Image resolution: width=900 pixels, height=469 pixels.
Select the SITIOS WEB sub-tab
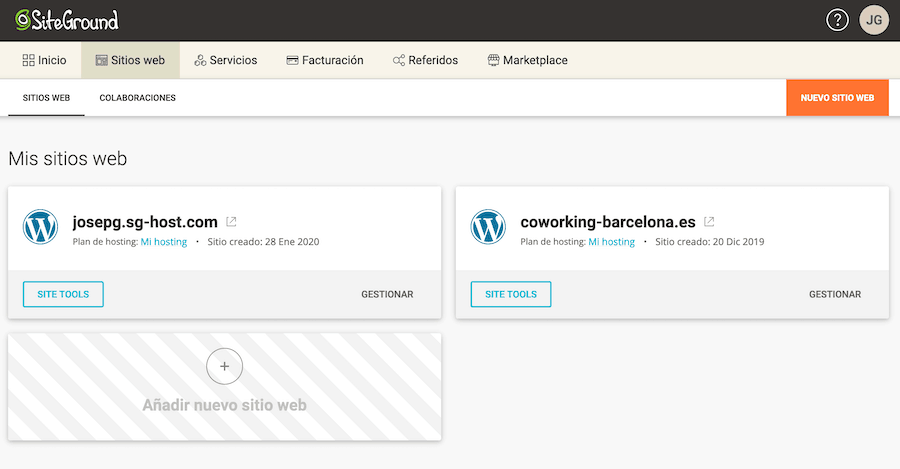tap(46, 98)
